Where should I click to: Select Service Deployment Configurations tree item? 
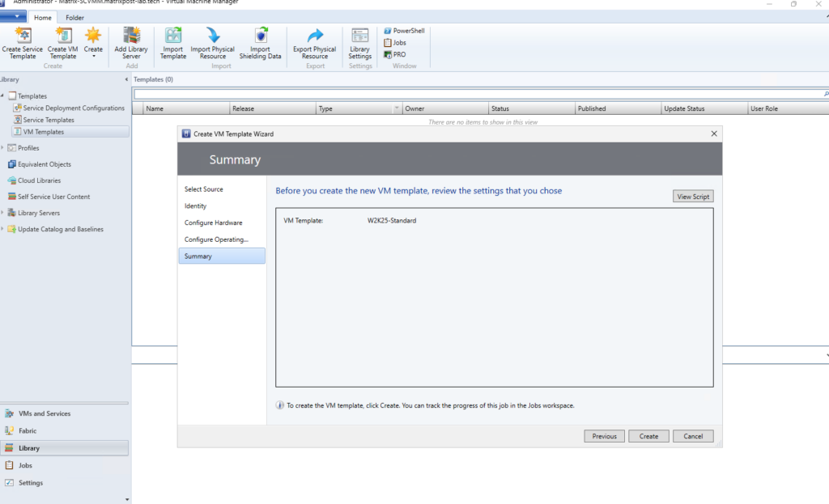click(x=70, y=108)
